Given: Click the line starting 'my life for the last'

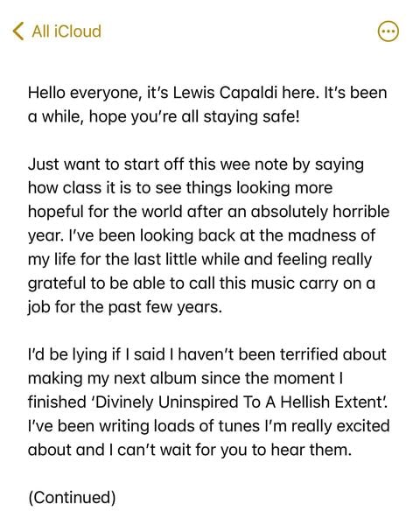Looking at the screenshot, I should point(200,260).
